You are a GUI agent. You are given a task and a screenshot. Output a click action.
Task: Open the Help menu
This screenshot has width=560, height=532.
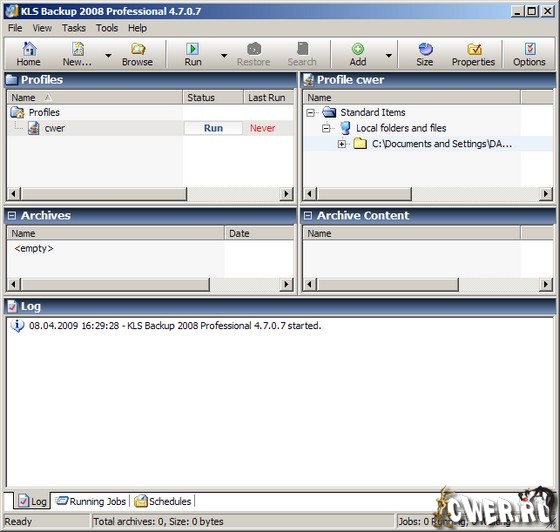click(137, 28)
